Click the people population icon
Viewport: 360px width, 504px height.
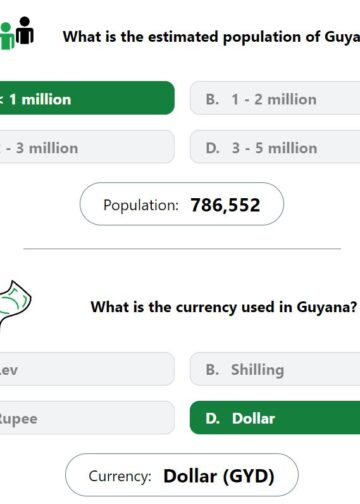(x=17, y=33)
